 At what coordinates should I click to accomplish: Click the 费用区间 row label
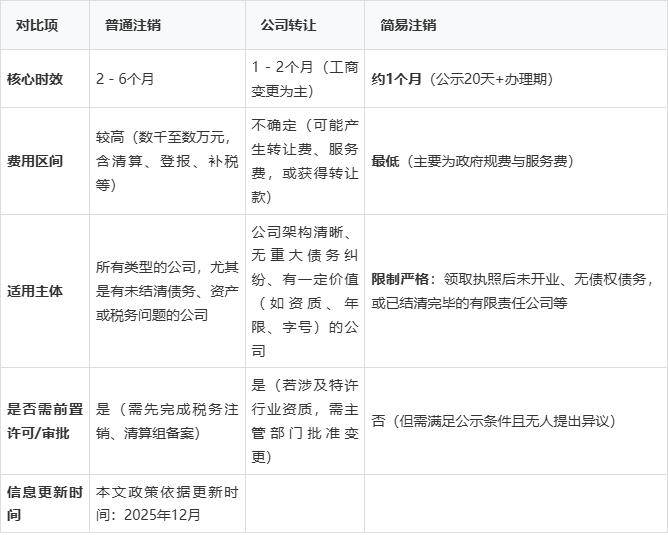(x=45, y=161)
